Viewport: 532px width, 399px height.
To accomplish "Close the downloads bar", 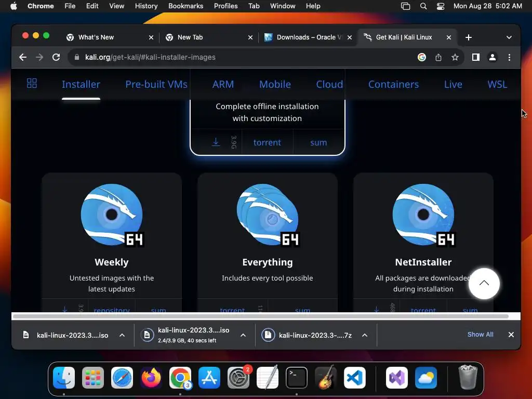I will (511, 335).
